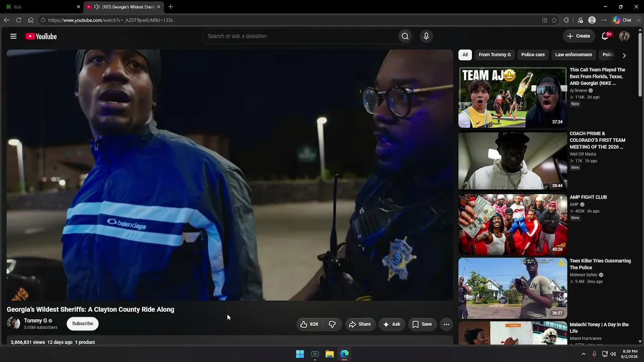Dislike the video with thumbs down
Screen dimensions: 644x362
(x=332, y=324)
